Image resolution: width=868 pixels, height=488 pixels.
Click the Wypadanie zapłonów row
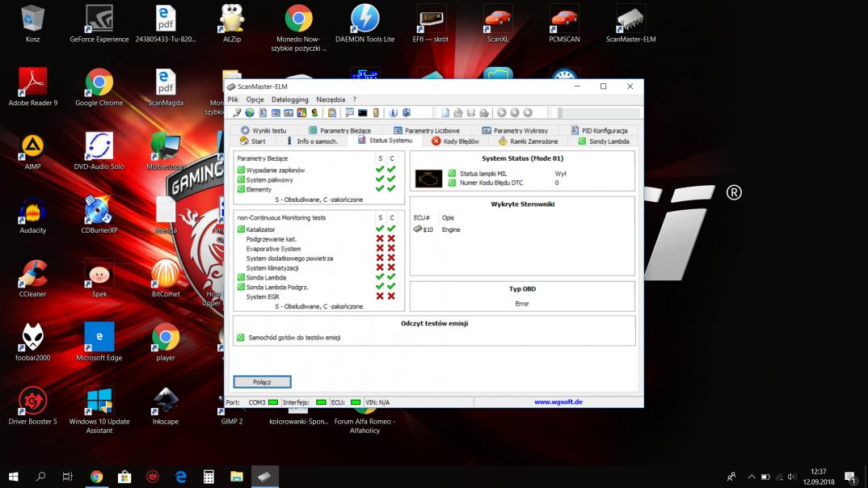tap(315, 170)
